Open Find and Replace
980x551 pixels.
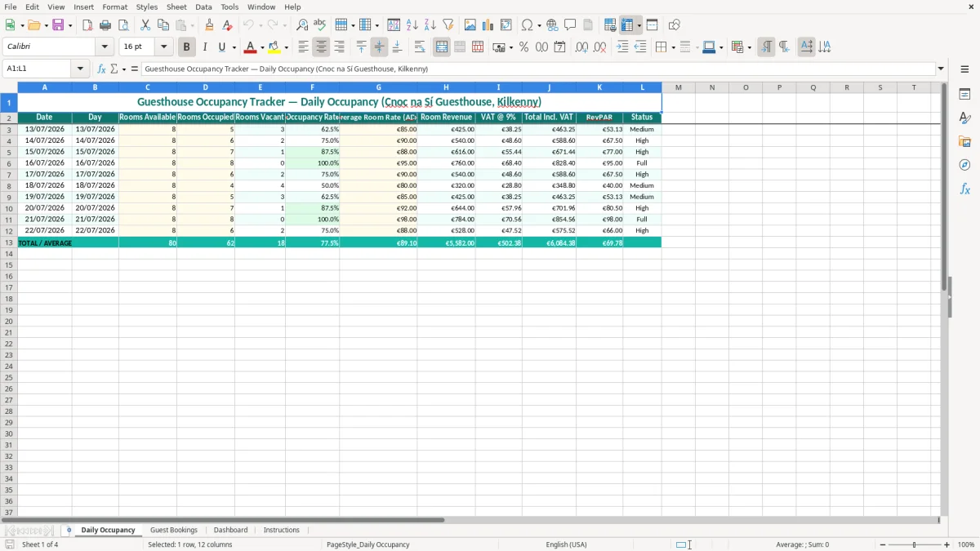302,25
